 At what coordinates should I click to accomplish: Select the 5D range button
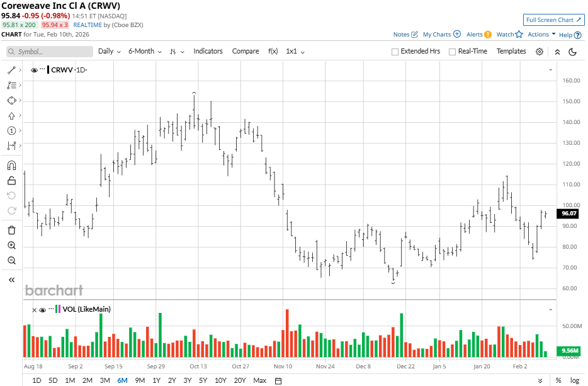(x=53, y=380)
